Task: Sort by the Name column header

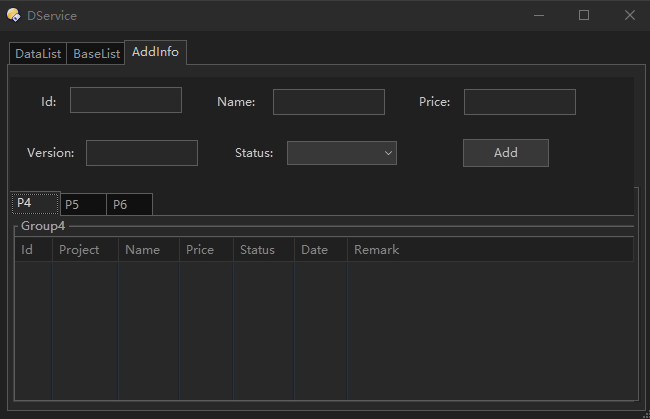Action: tap(149, 249)
